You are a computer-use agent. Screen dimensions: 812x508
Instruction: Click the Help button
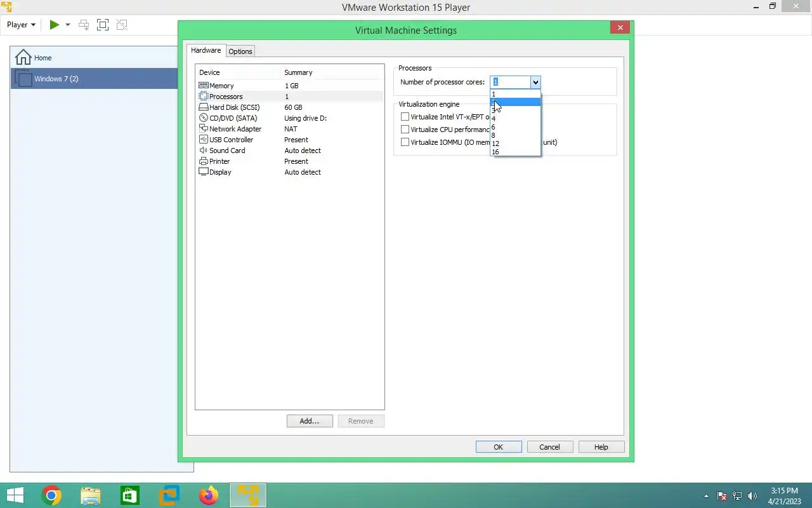601,447
